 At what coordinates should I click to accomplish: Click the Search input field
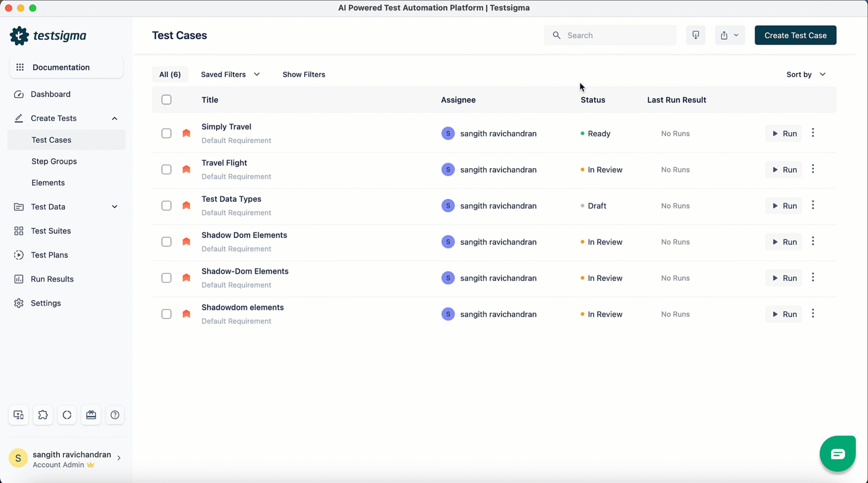point(610,35)
